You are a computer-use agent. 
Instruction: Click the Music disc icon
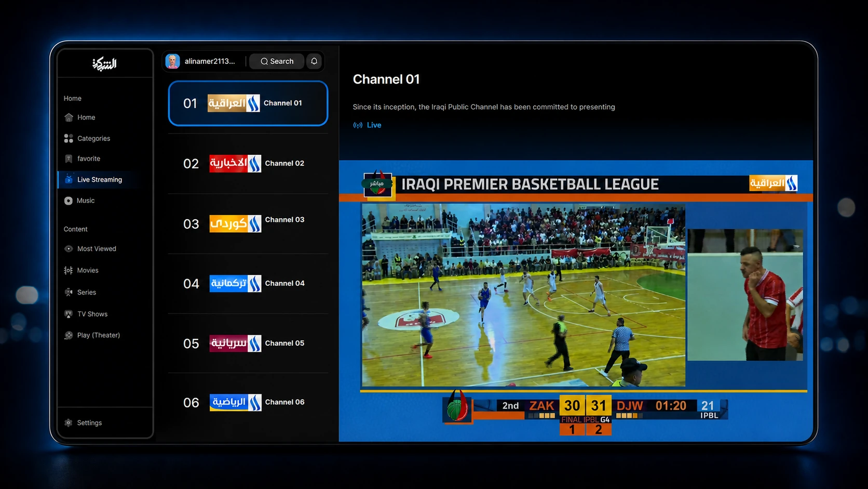pos(68,201)
